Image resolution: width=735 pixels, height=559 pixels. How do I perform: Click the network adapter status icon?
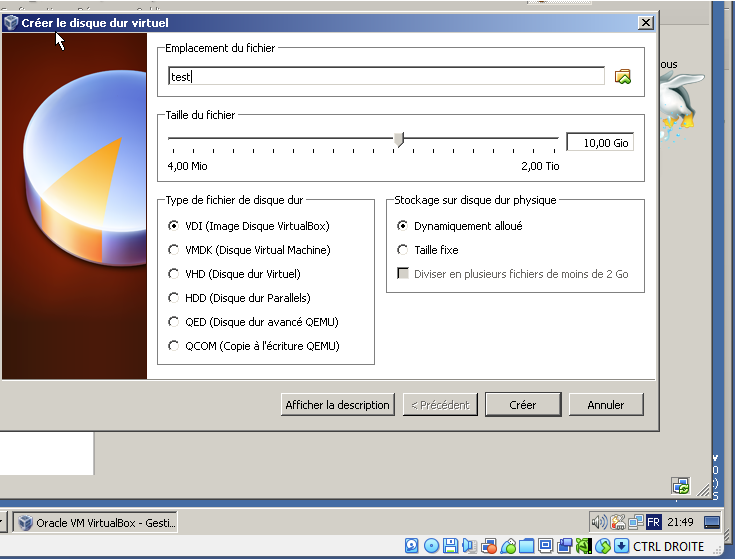point(489,546)
